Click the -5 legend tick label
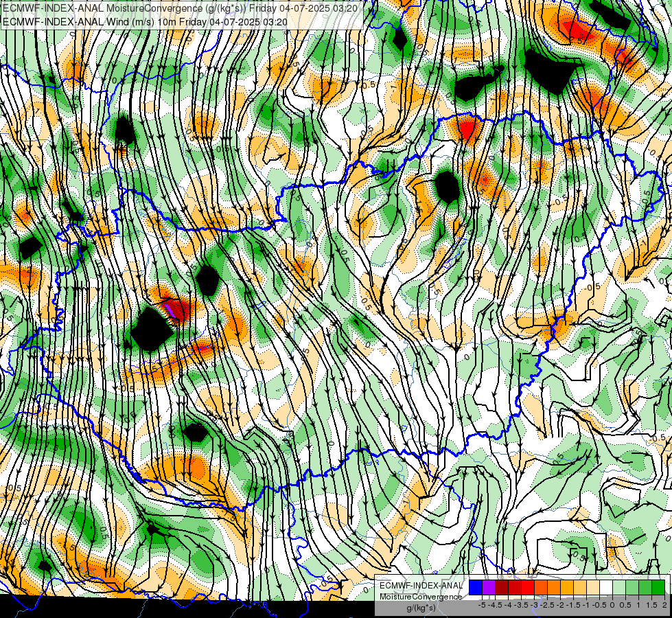 point(482,605)
